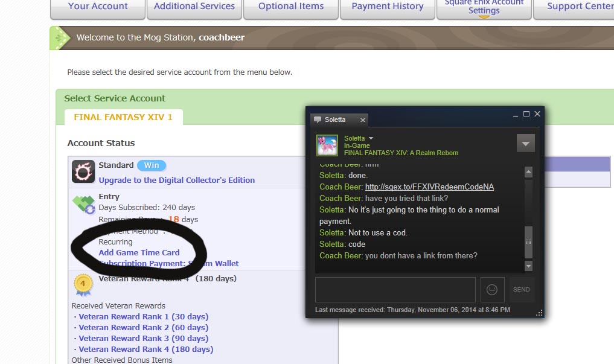
Task: Click the chat message 'have you tried that link?'
Action: click(406, 199)
